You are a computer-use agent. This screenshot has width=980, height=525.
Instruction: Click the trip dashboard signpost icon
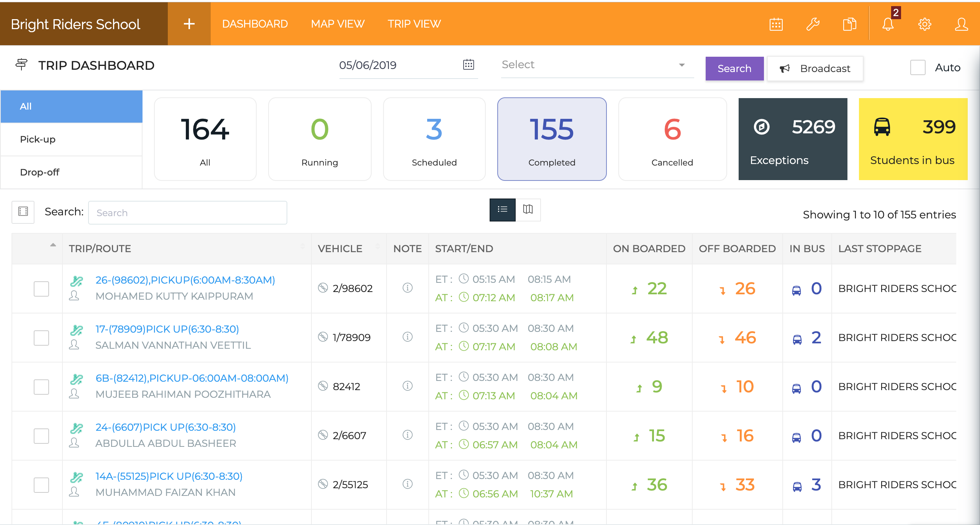[x=21, y=64]
